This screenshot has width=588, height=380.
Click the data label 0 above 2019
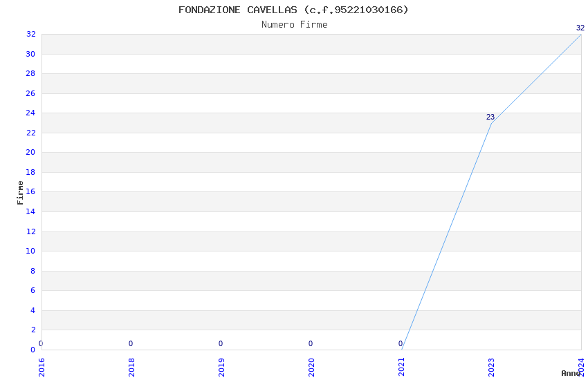click(x=221, y=343)
